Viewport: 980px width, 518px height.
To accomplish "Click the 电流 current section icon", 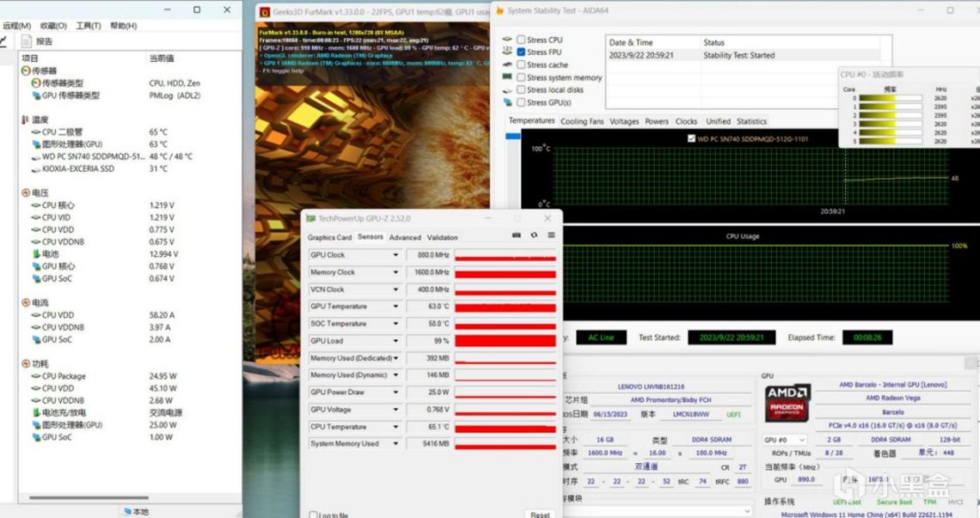I will coord(26,302).
